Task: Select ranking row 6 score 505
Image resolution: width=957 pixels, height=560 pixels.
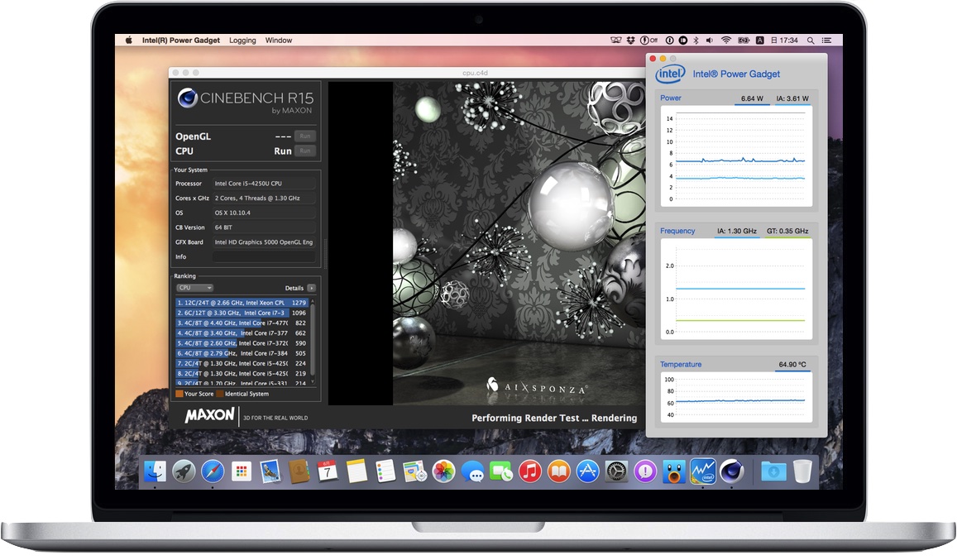Action: (242, 353)
